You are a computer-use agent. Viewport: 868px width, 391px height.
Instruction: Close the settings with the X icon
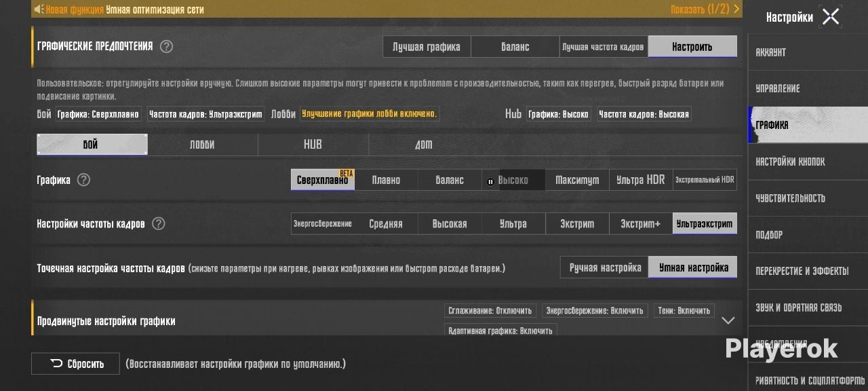[x=831, y=17]
